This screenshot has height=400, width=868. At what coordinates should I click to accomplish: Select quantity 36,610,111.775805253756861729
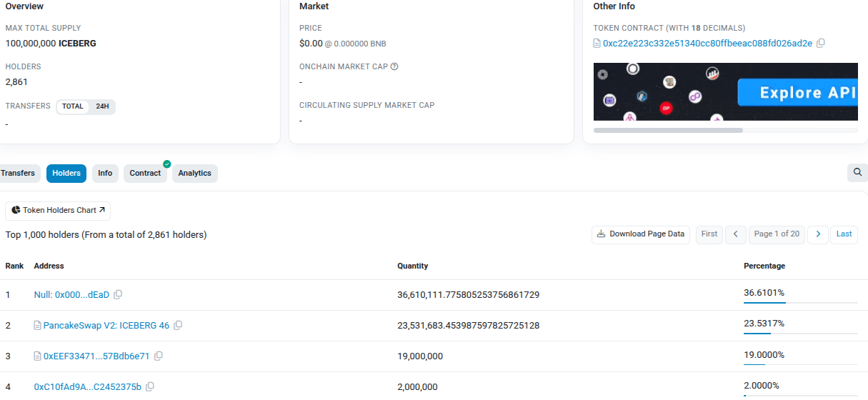(469, 295)
